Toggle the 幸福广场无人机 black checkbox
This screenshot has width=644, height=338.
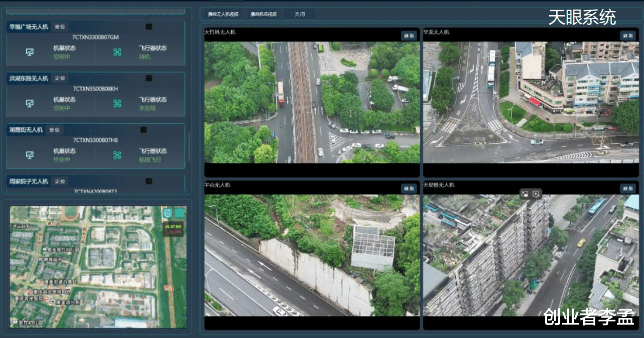pos(149,27)
